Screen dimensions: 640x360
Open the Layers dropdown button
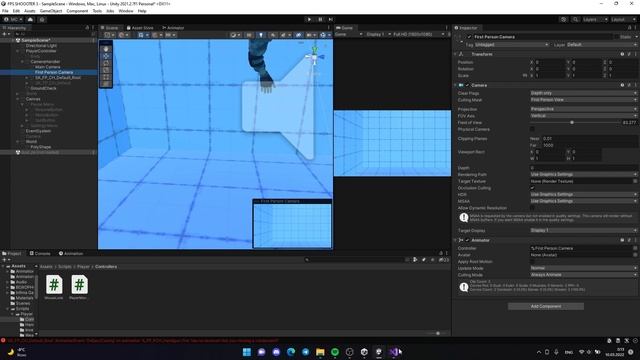click(x=595, y=19)
